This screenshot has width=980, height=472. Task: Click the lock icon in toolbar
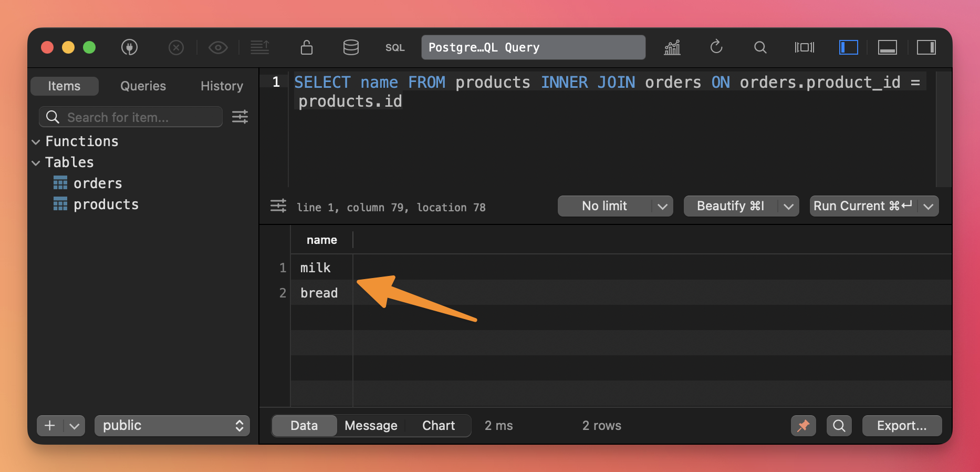[x=307, y=47]
